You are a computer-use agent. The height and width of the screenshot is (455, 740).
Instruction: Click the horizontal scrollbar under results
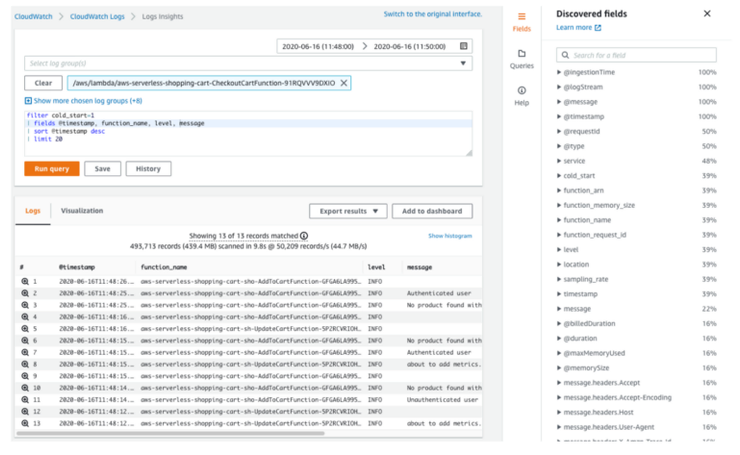pyautogui.click(x=170, y=433)
